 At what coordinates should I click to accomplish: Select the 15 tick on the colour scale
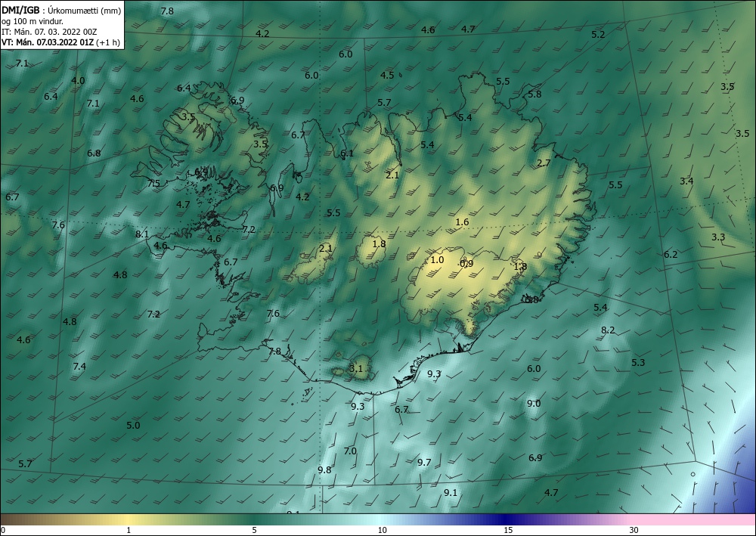coord(508,530)
